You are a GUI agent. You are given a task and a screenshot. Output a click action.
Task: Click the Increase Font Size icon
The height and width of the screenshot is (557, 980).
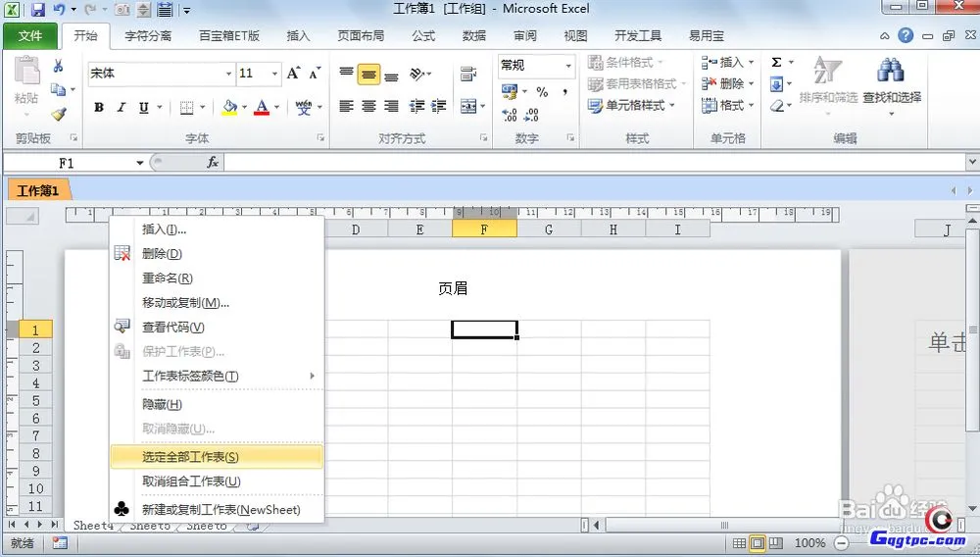click(294, 74)
